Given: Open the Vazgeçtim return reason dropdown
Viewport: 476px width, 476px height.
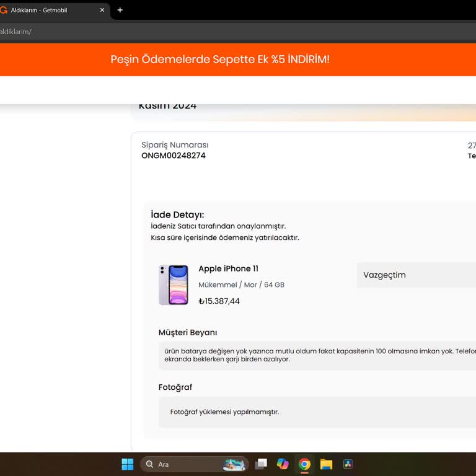Looking at the screenshot, I should pos(416,275).
